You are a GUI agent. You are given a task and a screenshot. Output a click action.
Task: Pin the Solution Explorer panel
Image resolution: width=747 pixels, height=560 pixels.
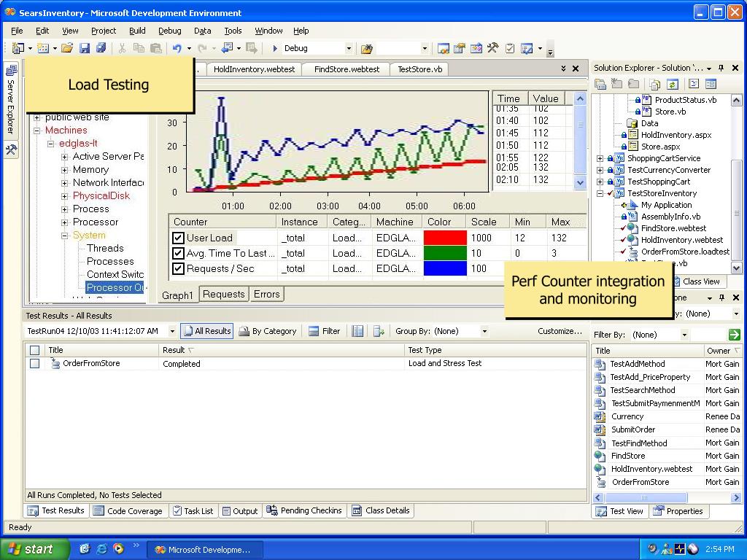click(721, 68)
